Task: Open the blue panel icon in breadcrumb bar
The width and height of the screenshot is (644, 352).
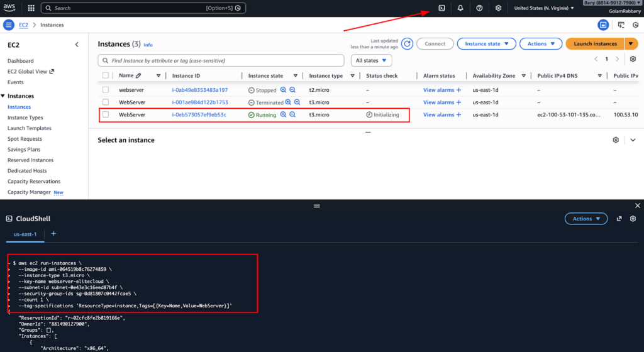Action: pos(603,25)
